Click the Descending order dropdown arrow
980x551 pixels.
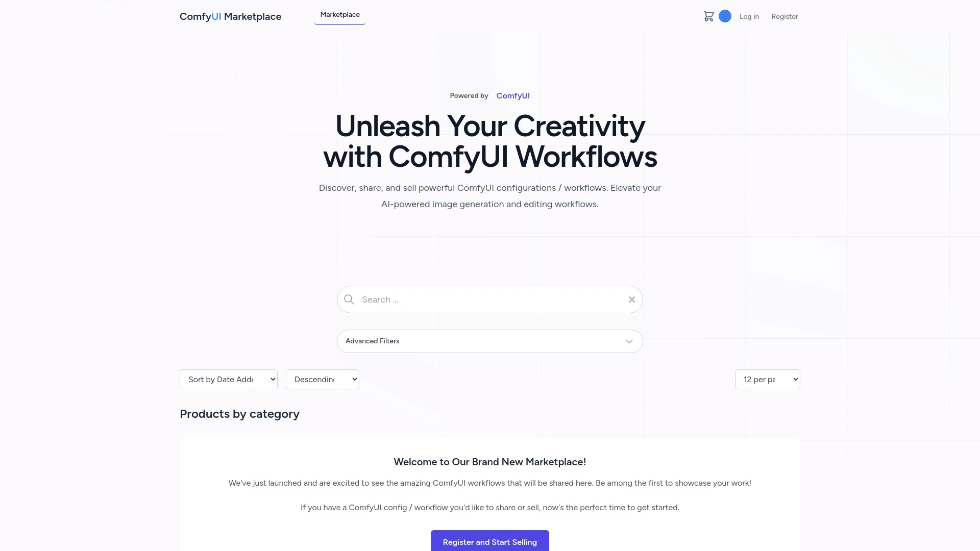click(355, 379)
